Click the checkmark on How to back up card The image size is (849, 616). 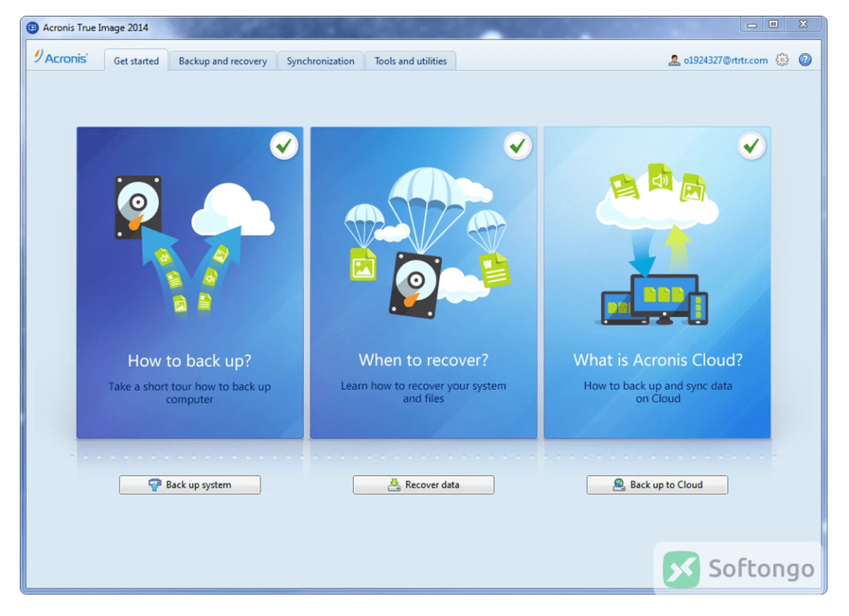(284, 145)
